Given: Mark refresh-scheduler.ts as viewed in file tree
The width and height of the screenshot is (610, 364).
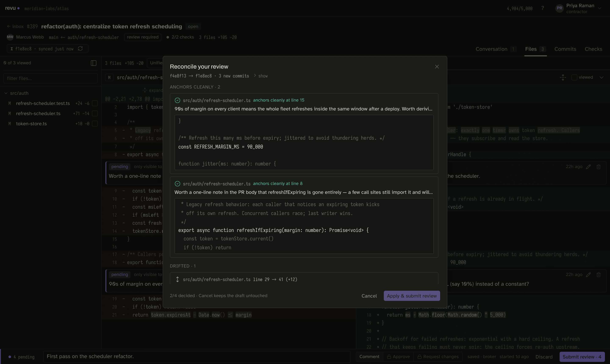Looking at the screenshot, I should click(x=95, y=113).
